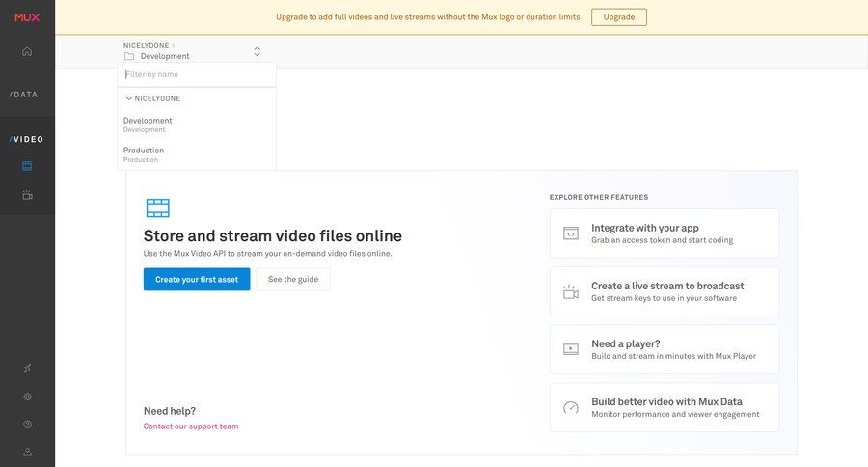The height and width of the screenshot is (467, 868).
Task: Click the NICELYDONE breadcrumb
Action: [x=144, y=45]
